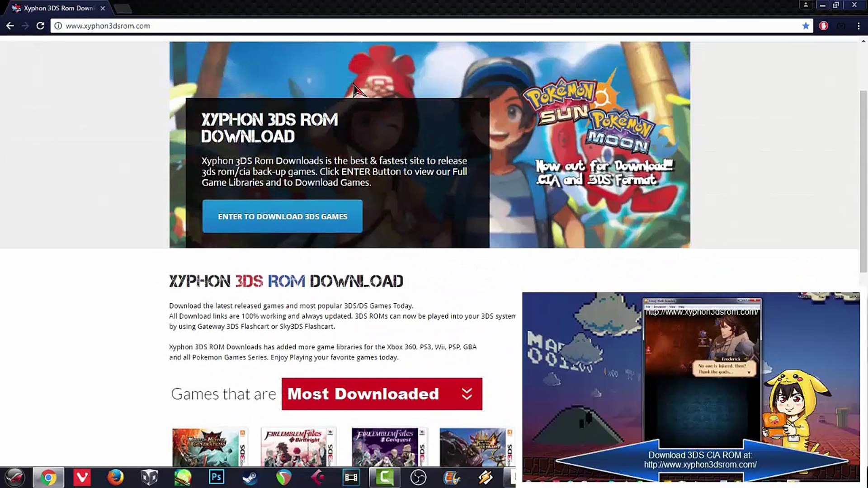Open Camtasia green taskbar icon
868x488 pixels.
click(384, 477)
